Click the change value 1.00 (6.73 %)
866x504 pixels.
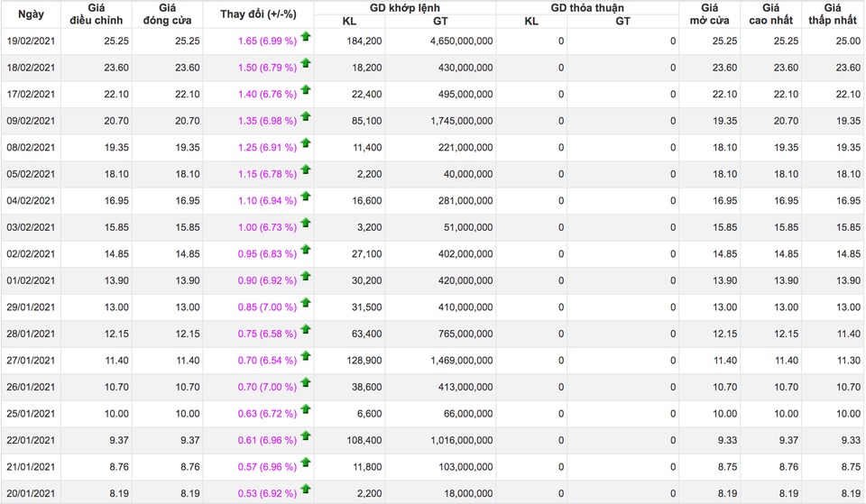coord(267,227)
